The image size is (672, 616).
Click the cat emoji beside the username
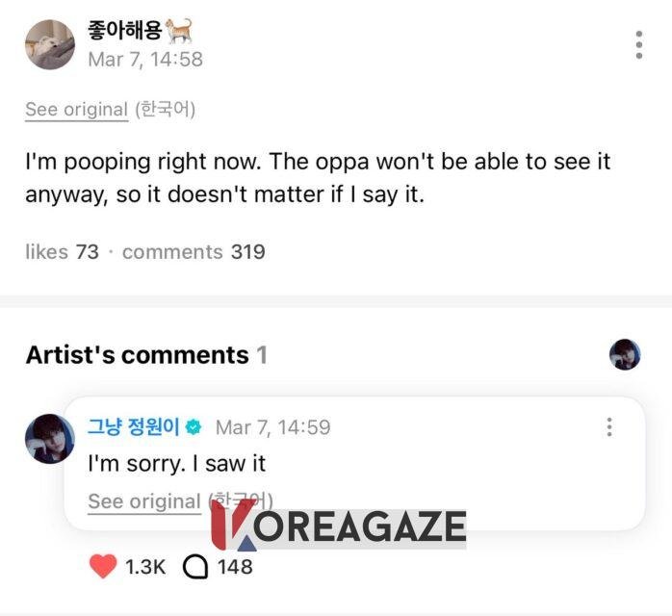point(179,29)
